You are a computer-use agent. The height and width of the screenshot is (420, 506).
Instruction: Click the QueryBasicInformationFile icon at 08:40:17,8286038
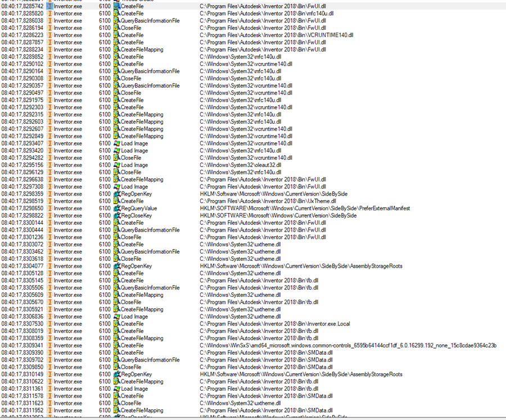click(x=117, y=20)
